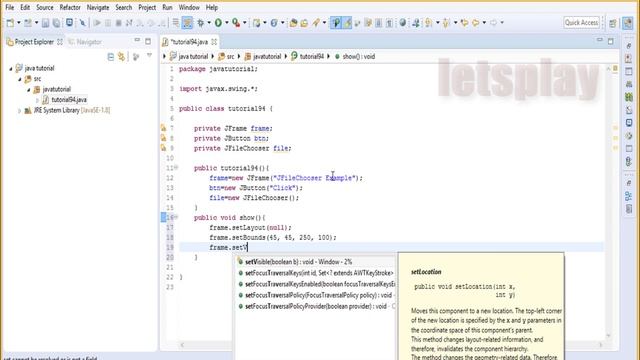This screenshot has width=640, height=360.
Task: Click the New file toolbar icon
Action: tap(10, 23)
